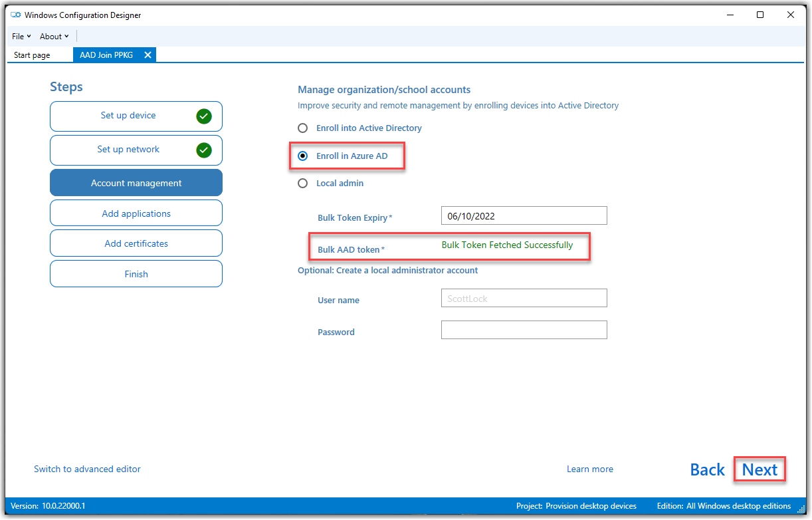Open the About menu
812x520 pixels.
[54, 37]
